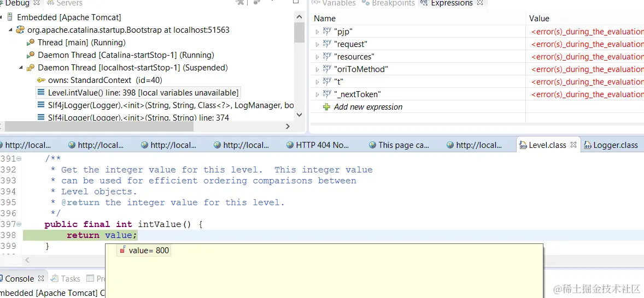Image resolution: width=644 pixels, height=298 pixels.
Task: Open the This page ca... browser tab
Action: coord(399,145)
